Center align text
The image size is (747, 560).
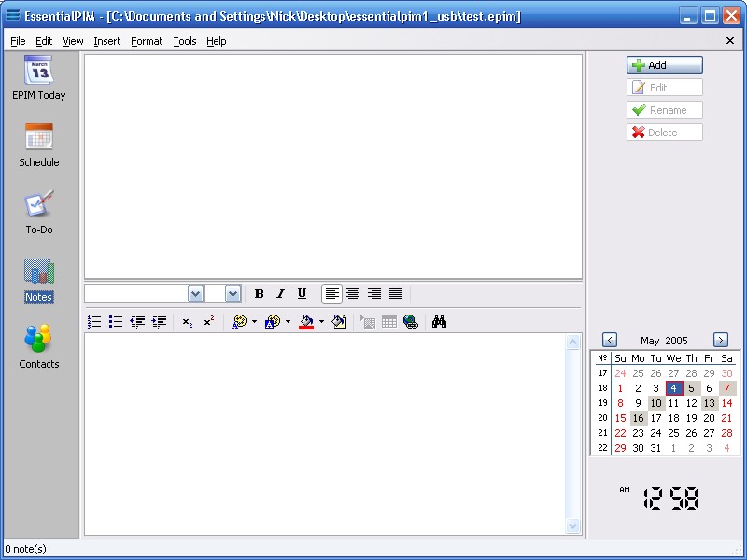click(353, 294)
